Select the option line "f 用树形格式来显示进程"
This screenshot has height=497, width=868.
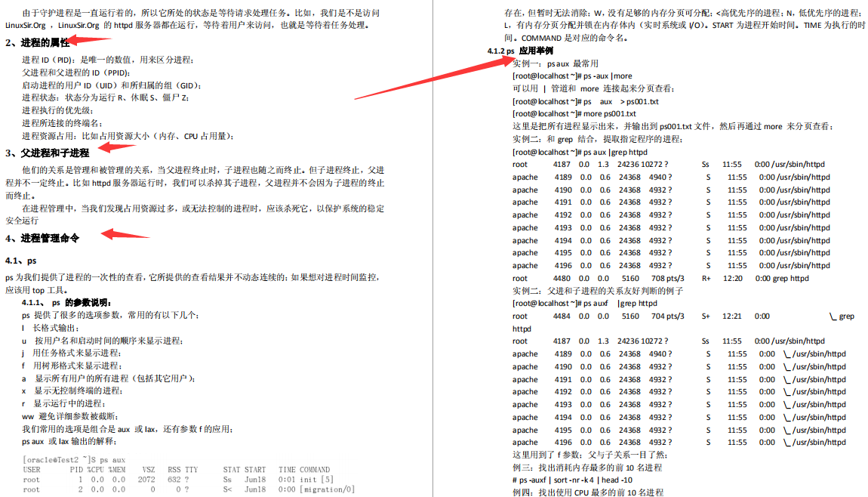(x=72, y=366)
